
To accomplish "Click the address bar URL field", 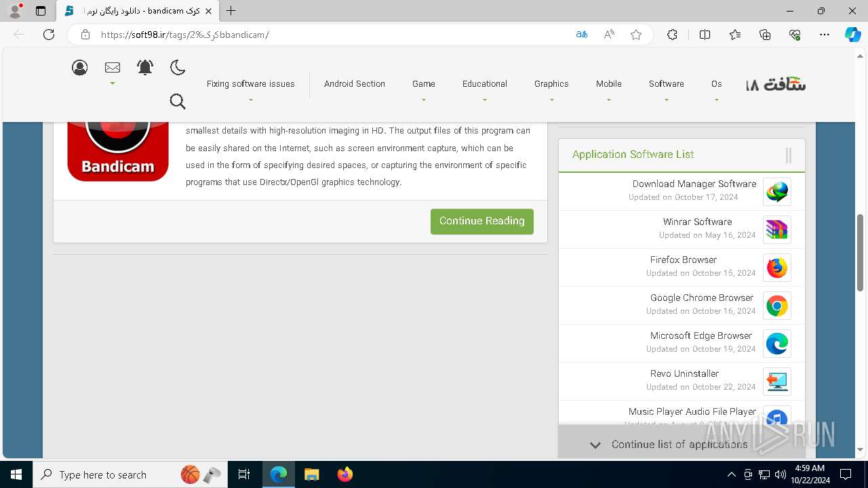I will [x=332, y=35].
